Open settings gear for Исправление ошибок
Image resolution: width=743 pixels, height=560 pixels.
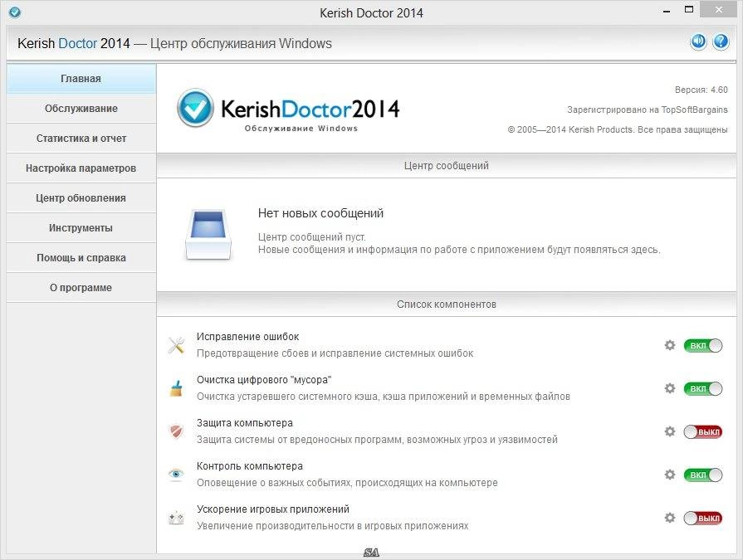pyautogui.click(x=670, y=345)
